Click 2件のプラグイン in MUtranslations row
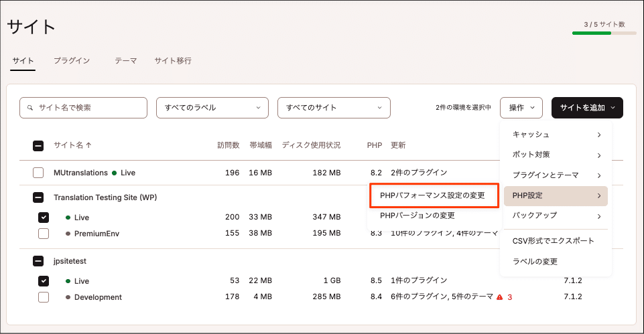644x334 pixels. (x=419, y=173)
